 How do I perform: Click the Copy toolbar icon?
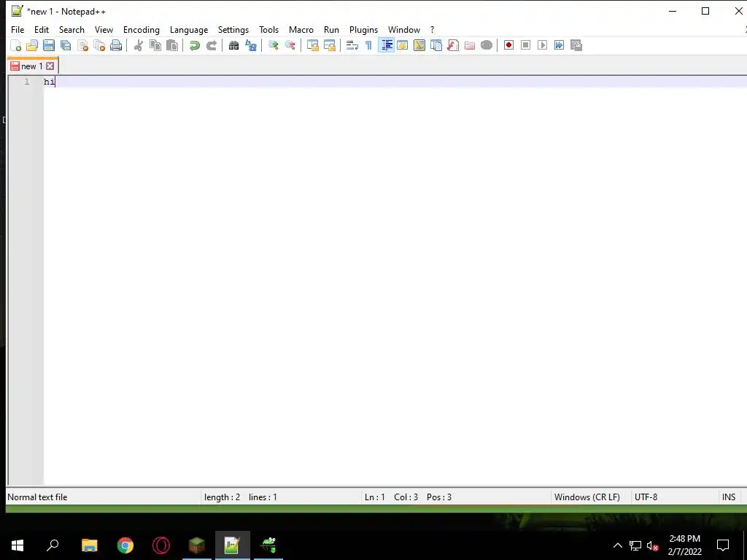(x=155, y=45)
